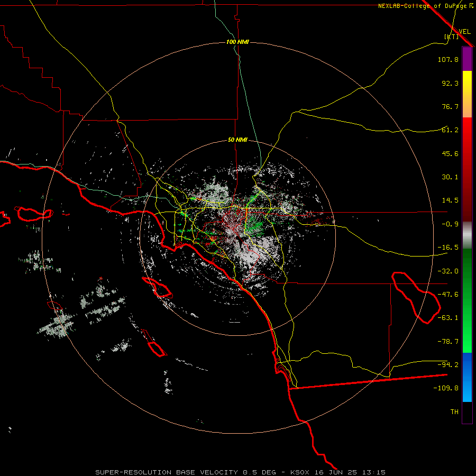The height and width of the screenshot is (476, 476).
Task: Click the -0.9 legend value
Action: [x=450, y=224]
